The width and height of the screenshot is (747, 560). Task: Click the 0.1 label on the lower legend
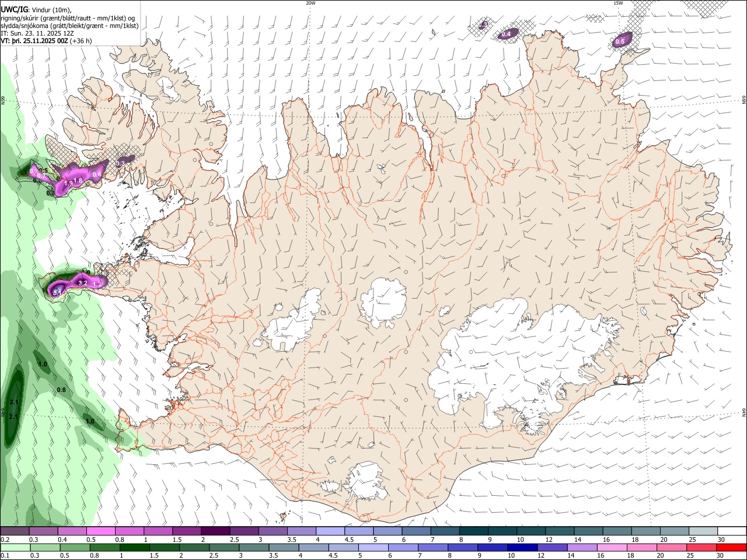pyautogui.click(x=5, y=556)
